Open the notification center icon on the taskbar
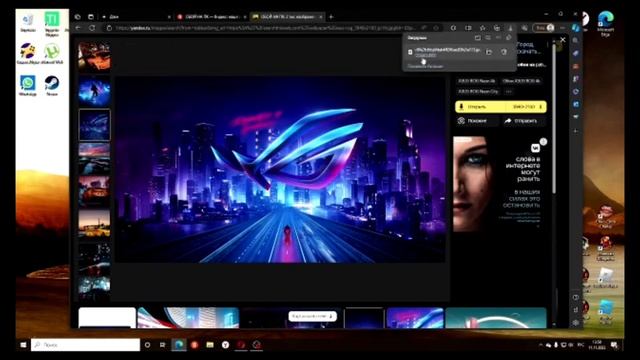640x360 pixels. pos(614,345)
